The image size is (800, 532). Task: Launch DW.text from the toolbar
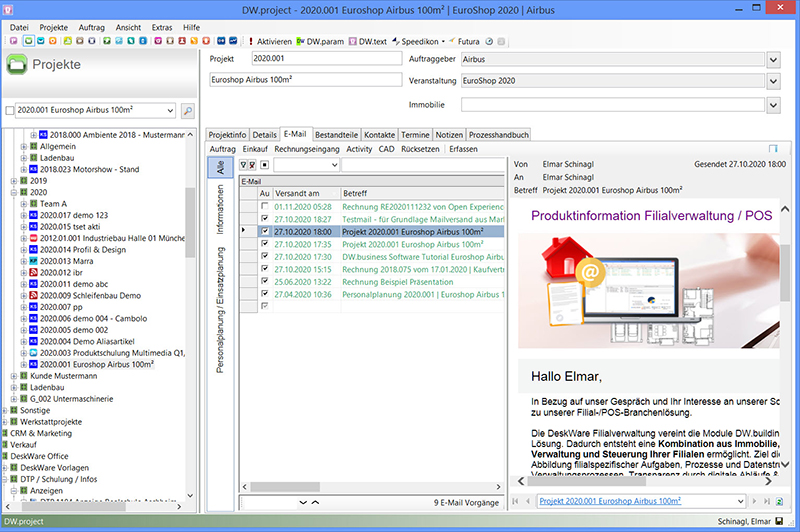(x=367, y=41)
